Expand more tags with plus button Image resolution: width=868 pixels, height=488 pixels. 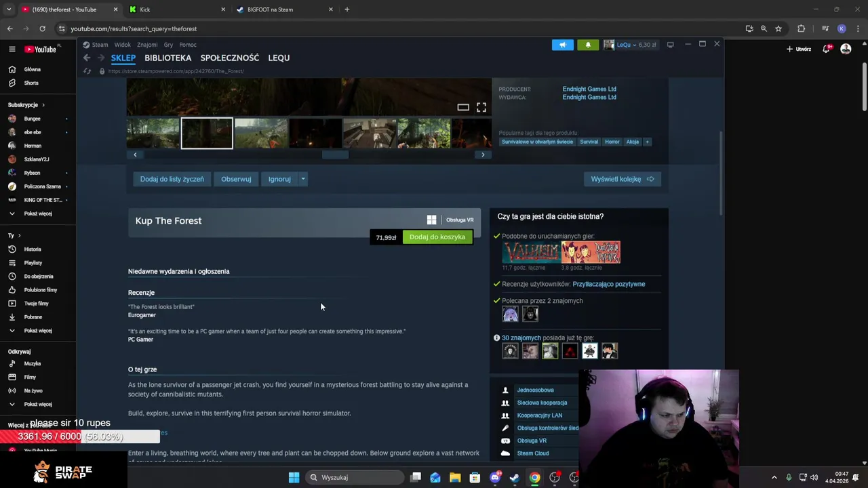coord(647,142)
